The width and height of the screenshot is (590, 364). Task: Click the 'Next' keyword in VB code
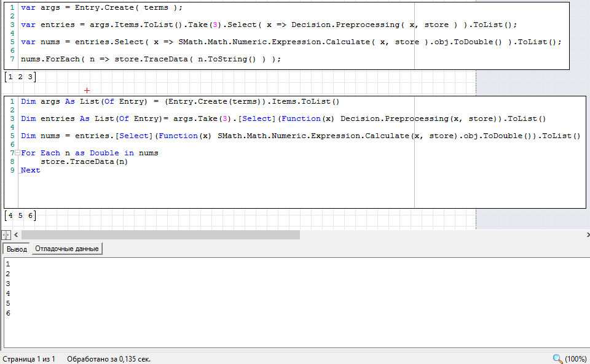coord(30,170)
